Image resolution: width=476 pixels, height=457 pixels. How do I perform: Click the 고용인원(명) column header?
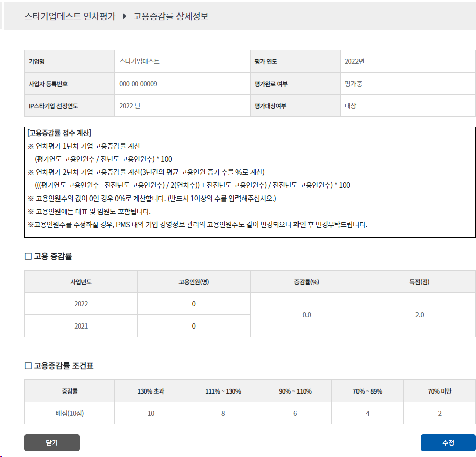tap(194, 282)
